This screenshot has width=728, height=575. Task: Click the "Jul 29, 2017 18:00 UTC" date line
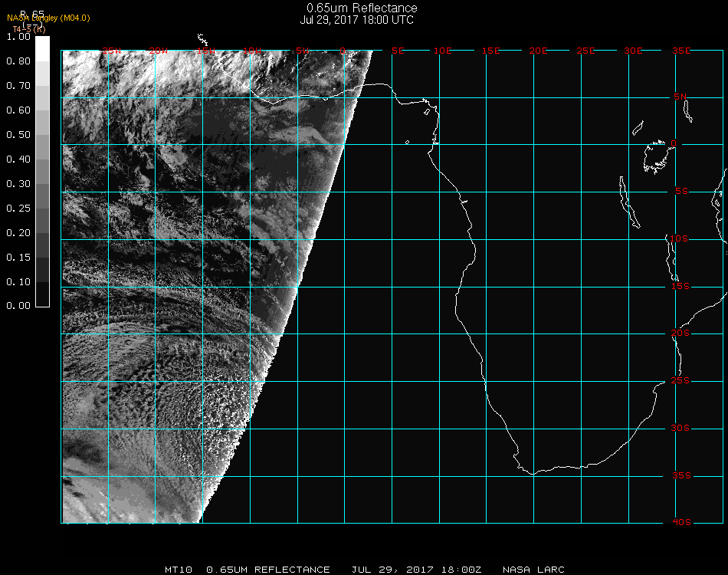pyautogui.click(x=356, y=20)
